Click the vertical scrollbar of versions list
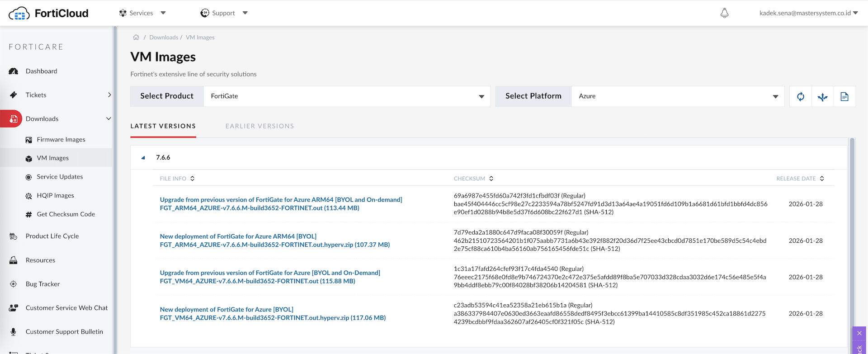This screenshot has width=868, height=354. 852,244
